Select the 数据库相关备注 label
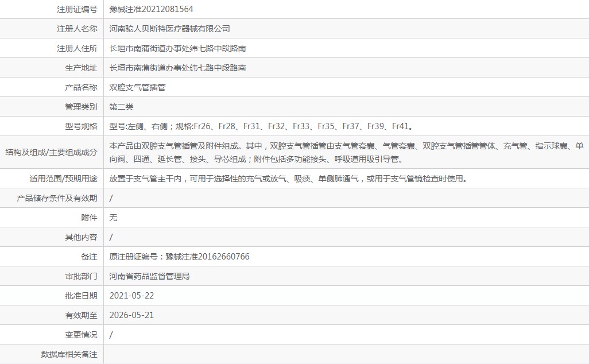Image resolution: width=589 pixels, height=364 pixels. point(69,354)
